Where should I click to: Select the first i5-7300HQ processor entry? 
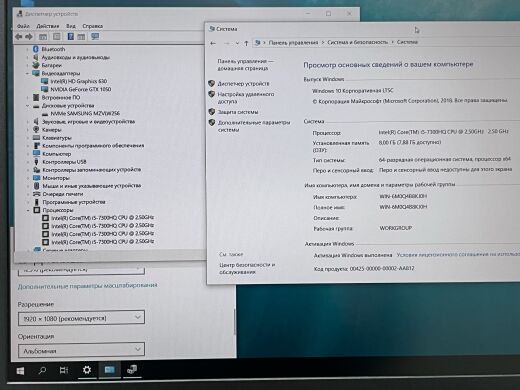[103, 218]
